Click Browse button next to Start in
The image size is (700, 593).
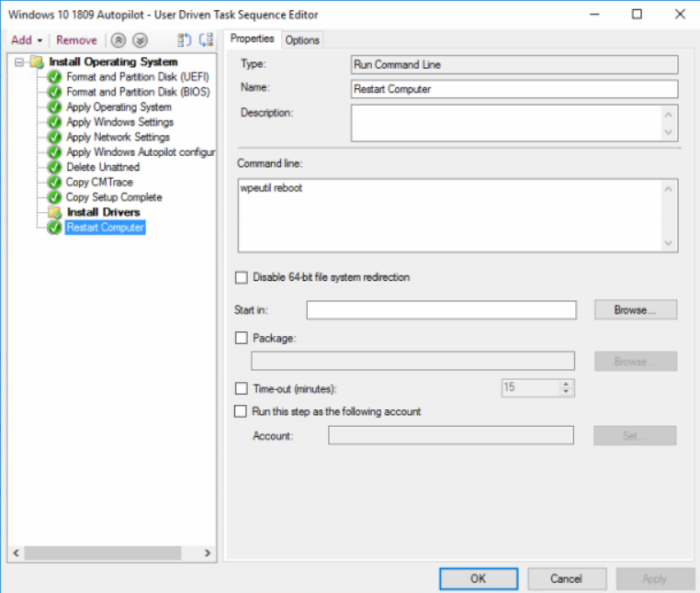636,310
